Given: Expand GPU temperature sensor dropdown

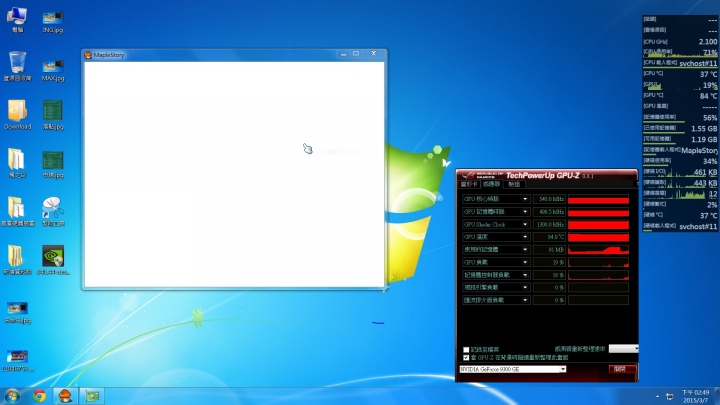Looking at the screenshot, I should [525, 237].
